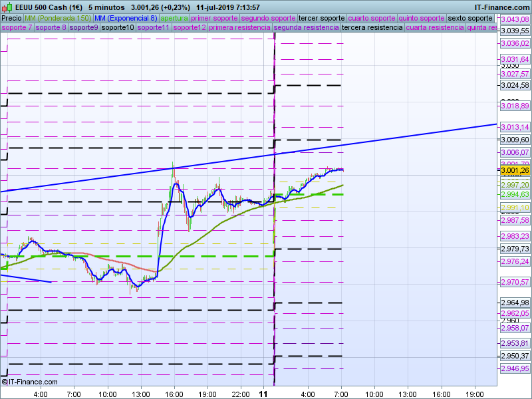Click the 3.043,08 price label
The height and width of the screenshot is (399, 532).
(x=515, y=19)
